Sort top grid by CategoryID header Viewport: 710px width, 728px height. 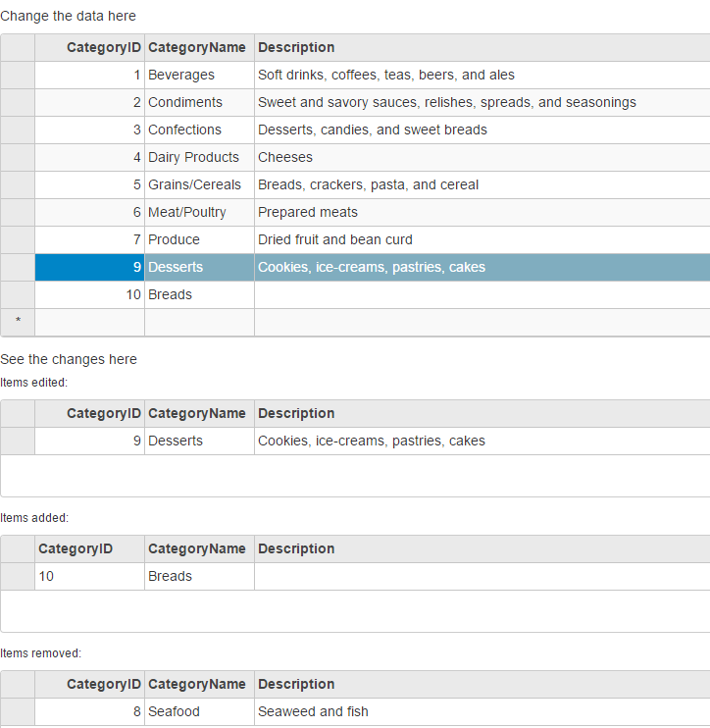click(90, 47)
